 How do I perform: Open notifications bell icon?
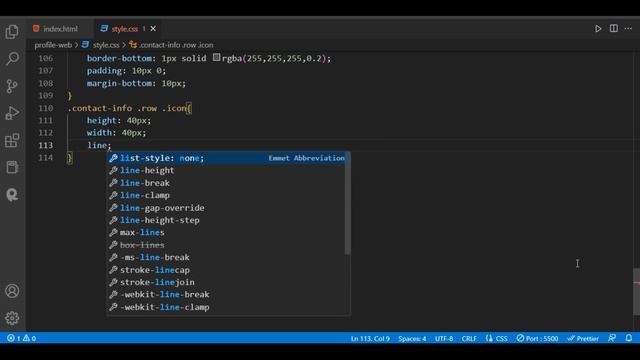coord(629,338)
